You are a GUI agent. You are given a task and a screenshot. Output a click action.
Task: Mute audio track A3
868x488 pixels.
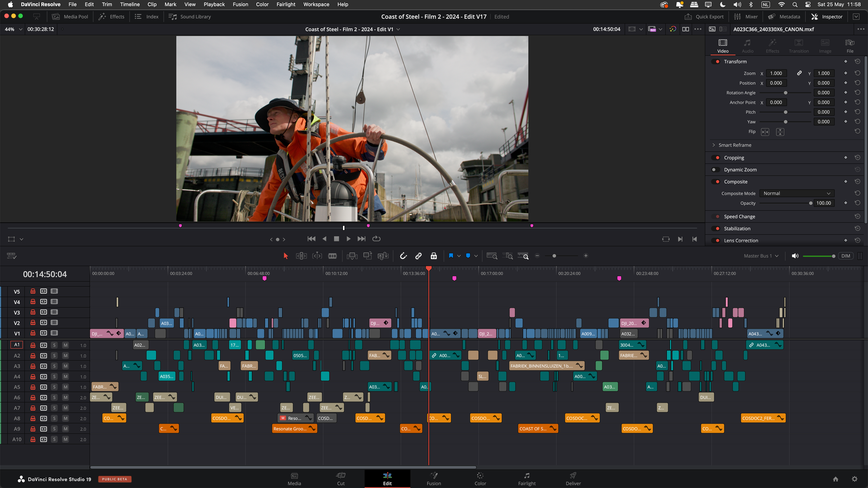pyautogui.click(x=65, y=366)
